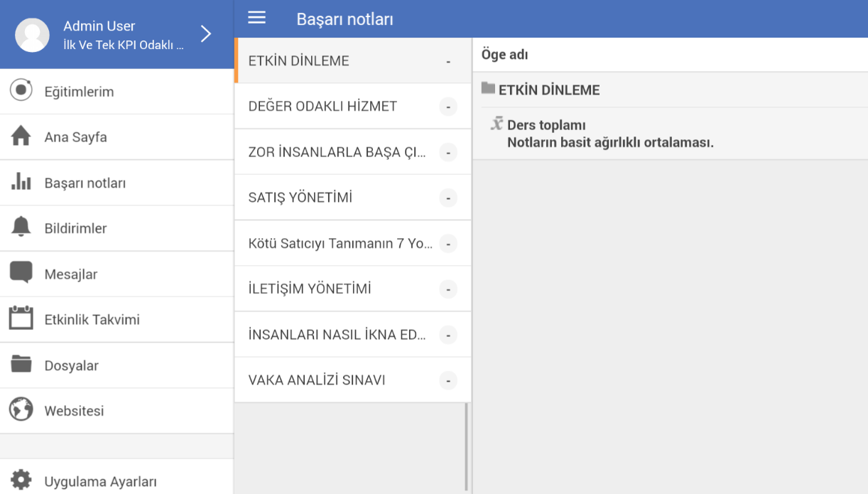
Task: Select the ETKİN DİNLEME course
Action: (x=352, y=60)
